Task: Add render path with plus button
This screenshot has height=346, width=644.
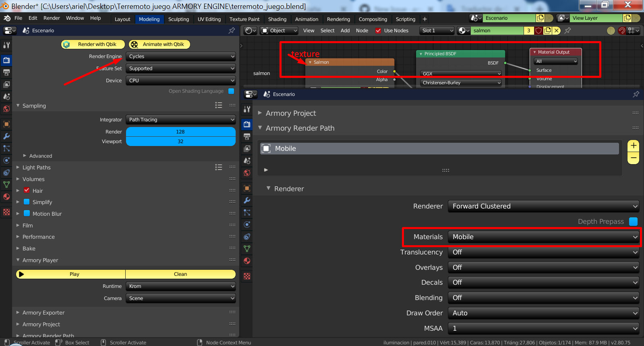Action: (x=634, y=146)
